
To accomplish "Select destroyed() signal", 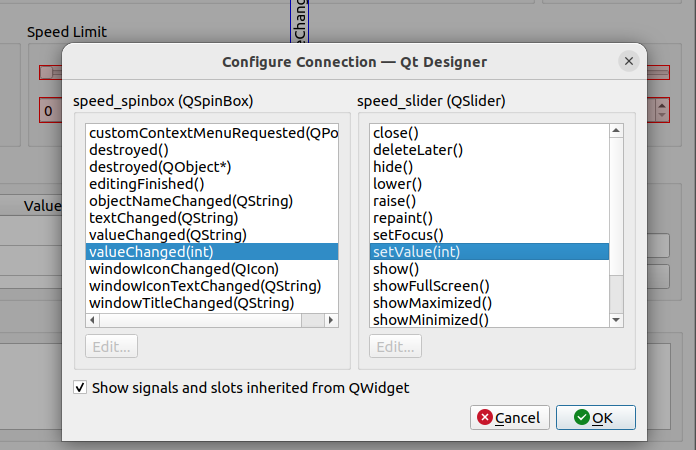I will (212, 150).
